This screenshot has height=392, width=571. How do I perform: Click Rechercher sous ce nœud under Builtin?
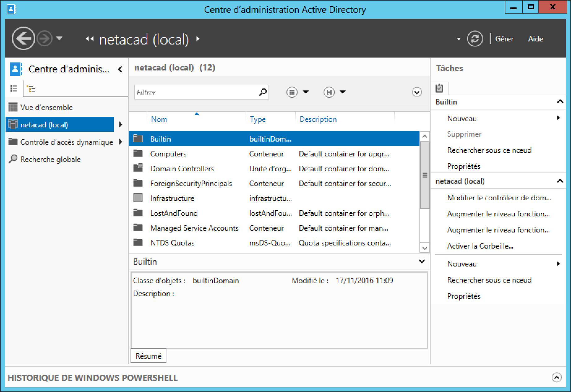pyautogui.click(x=489, y=150)
